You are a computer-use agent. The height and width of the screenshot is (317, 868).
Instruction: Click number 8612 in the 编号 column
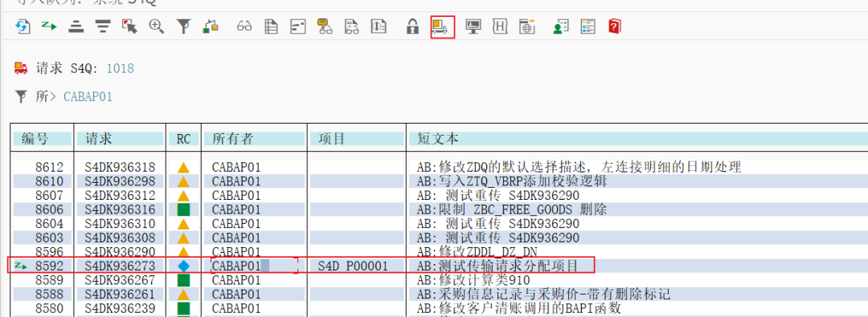tap(50, 167)
